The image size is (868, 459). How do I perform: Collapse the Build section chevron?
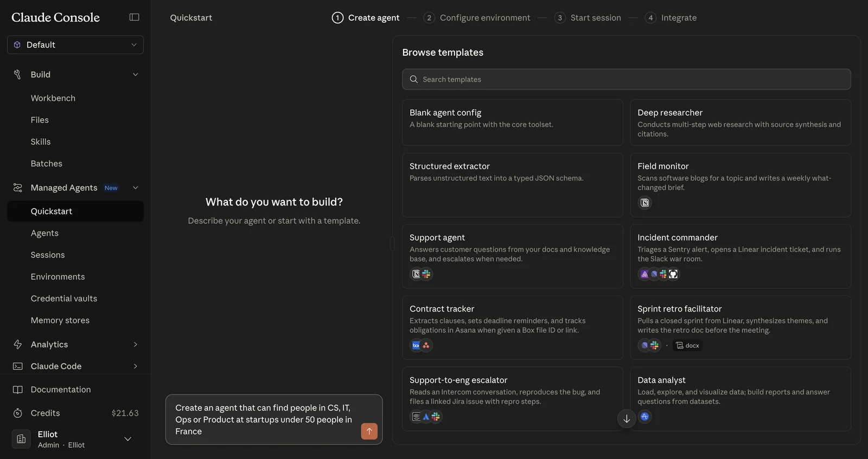pyautogui.click(x=136, y=74)
